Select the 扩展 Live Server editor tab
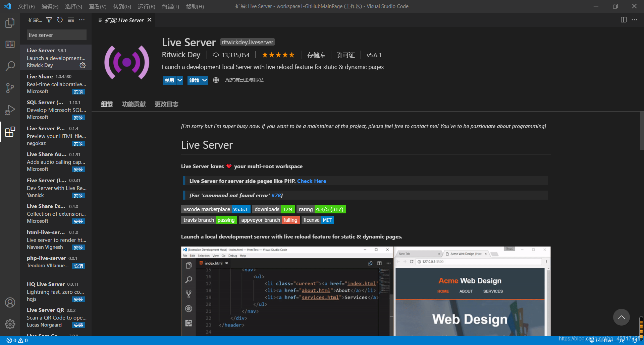The height and width of the screenshot is (345, 644). [124, 20]
